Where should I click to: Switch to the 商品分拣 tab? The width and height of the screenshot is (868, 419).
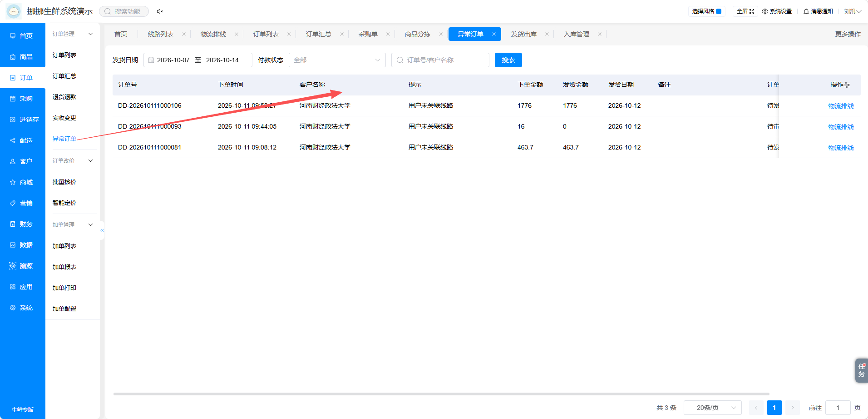coord(418,34)
